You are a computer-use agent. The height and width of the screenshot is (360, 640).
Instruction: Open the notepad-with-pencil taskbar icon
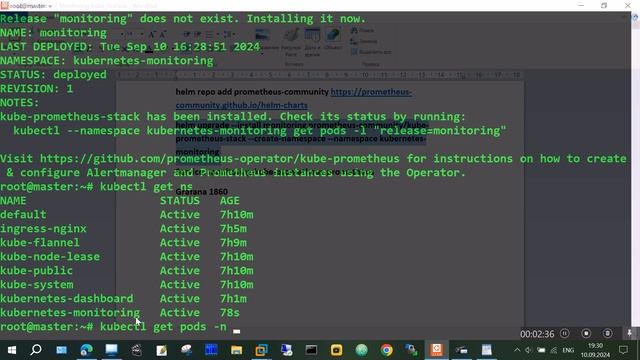click(162, 350)
